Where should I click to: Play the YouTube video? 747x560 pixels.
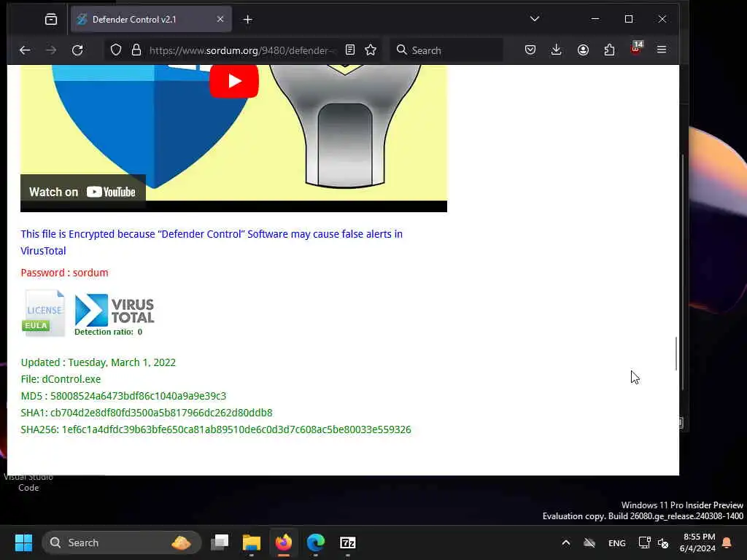(x=234, y=81)
